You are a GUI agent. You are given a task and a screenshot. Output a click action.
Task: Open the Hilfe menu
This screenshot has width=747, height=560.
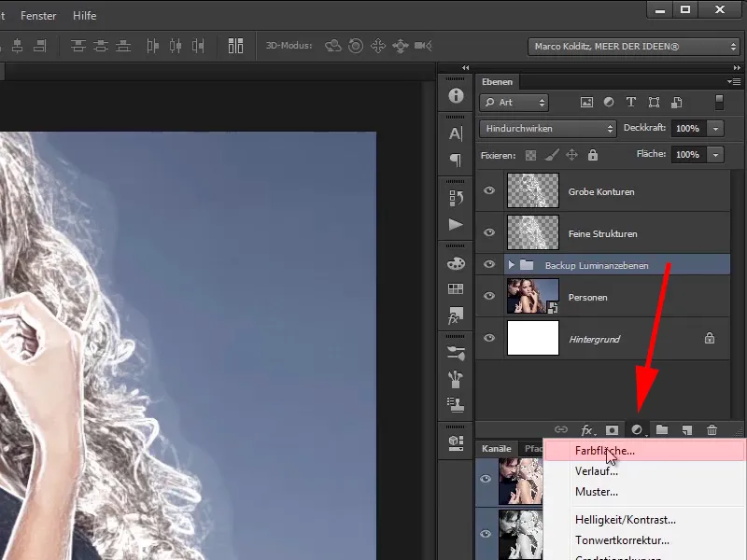click(84, 16)
